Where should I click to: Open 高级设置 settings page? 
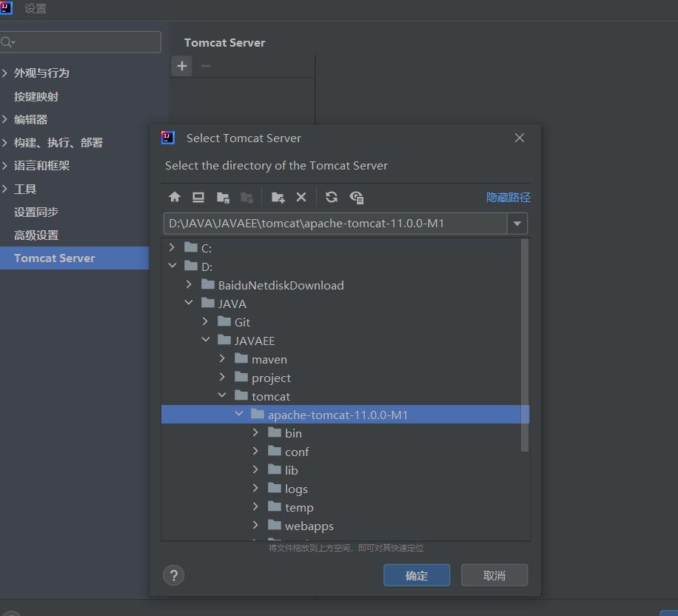(x=36, y=235)
